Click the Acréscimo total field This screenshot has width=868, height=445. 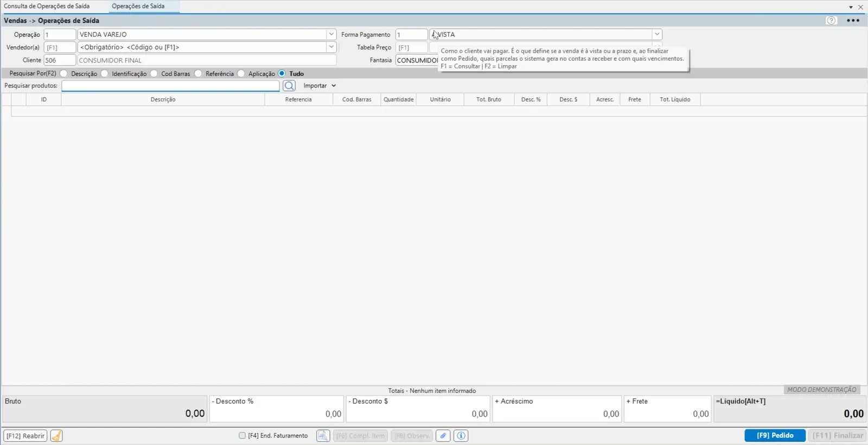[x=557, y=409]
